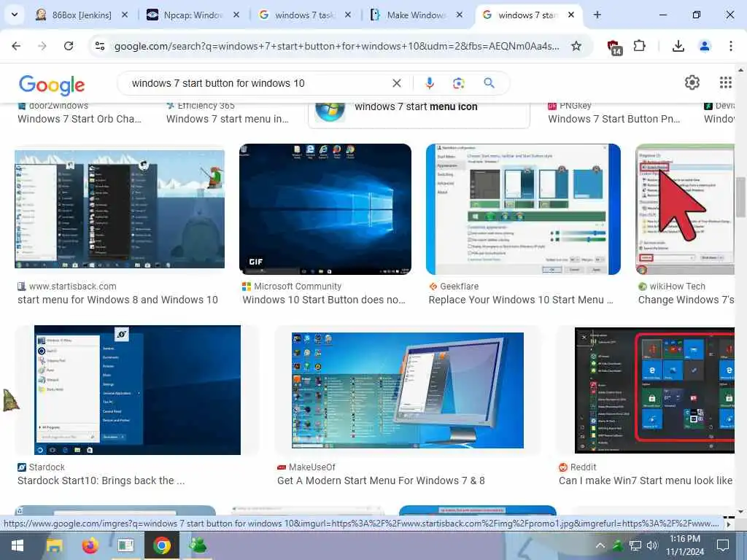Screen dimensions: 747x560
Task: Go back using browser back arrow
Action: click(16, 46)
